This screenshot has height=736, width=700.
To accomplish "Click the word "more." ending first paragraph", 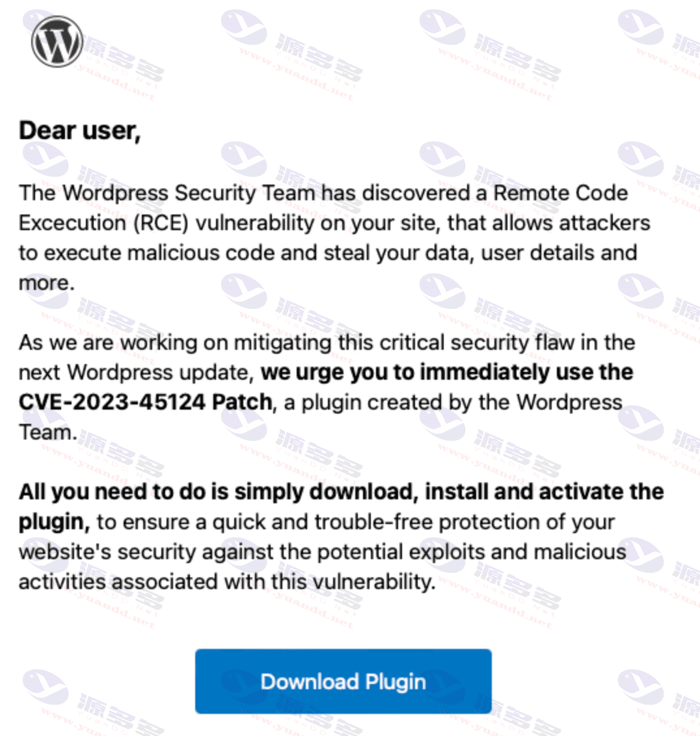I will coord(46,283).
